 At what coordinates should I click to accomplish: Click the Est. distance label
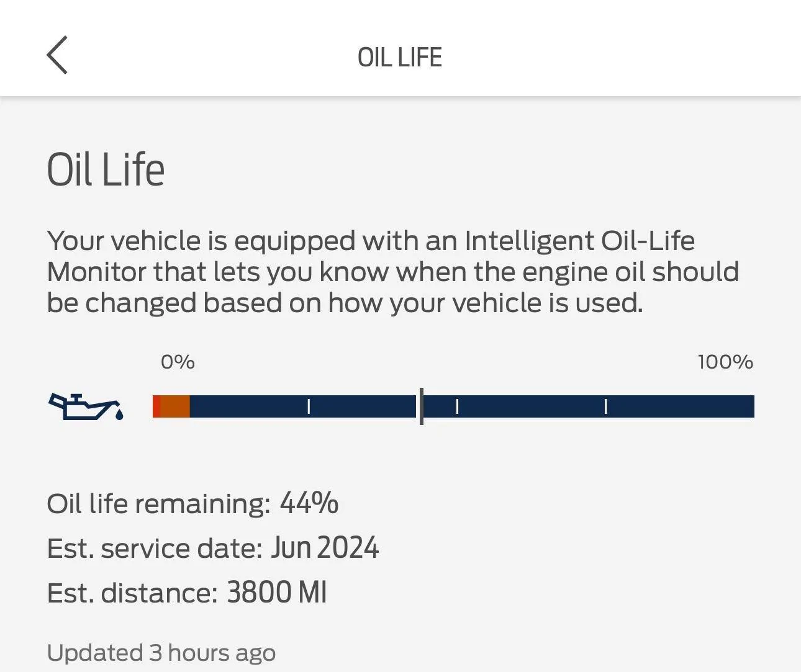coord(132,593)
